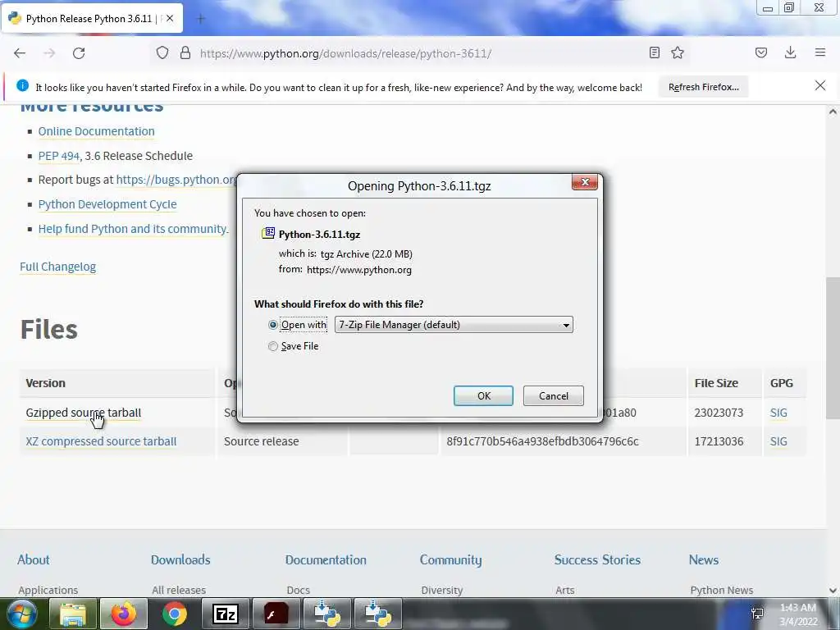
Task: Open the Community footer heading
Action: coord(450,559)
